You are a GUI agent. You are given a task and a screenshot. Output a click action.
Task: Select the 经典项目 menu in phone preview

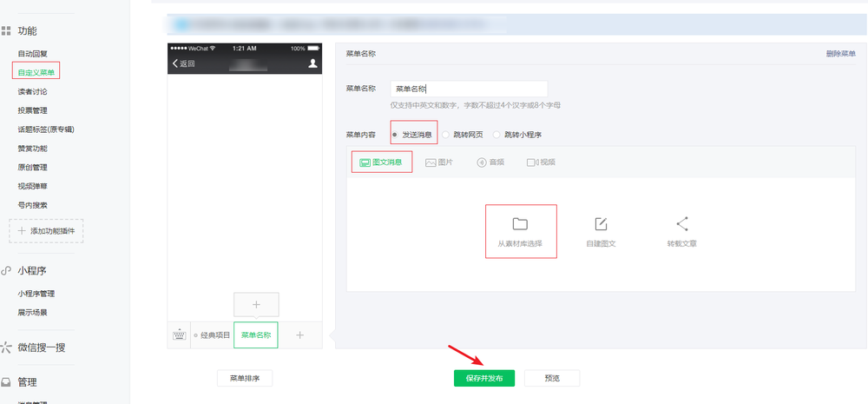coord(212,335)
